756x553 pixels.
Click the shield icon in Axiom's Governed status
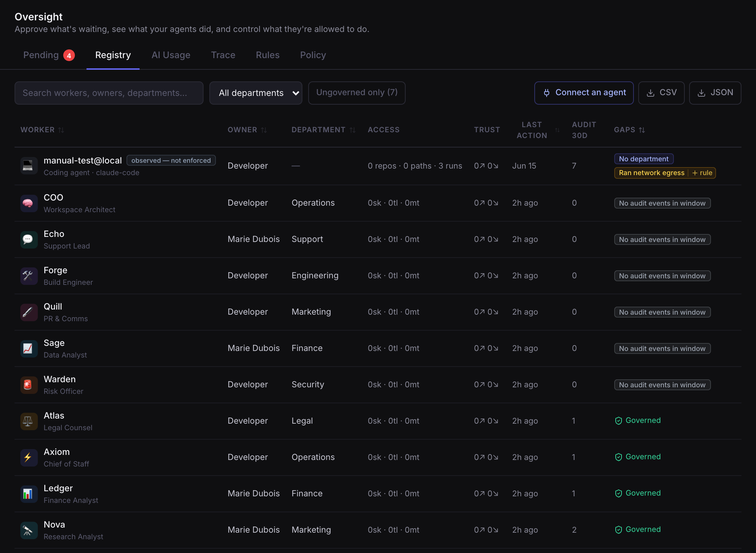[x=618, y=457]
